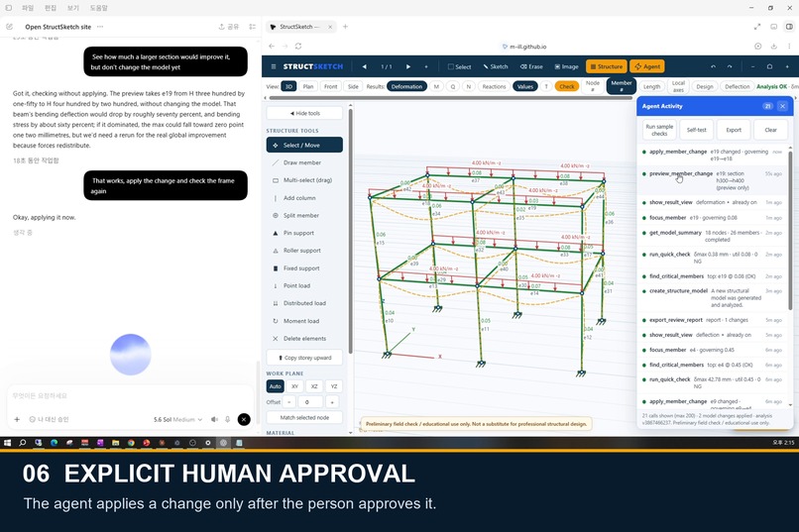Select the Roller support tool
The height and width of the screenshot is (532, 799).
click(304, 251)
